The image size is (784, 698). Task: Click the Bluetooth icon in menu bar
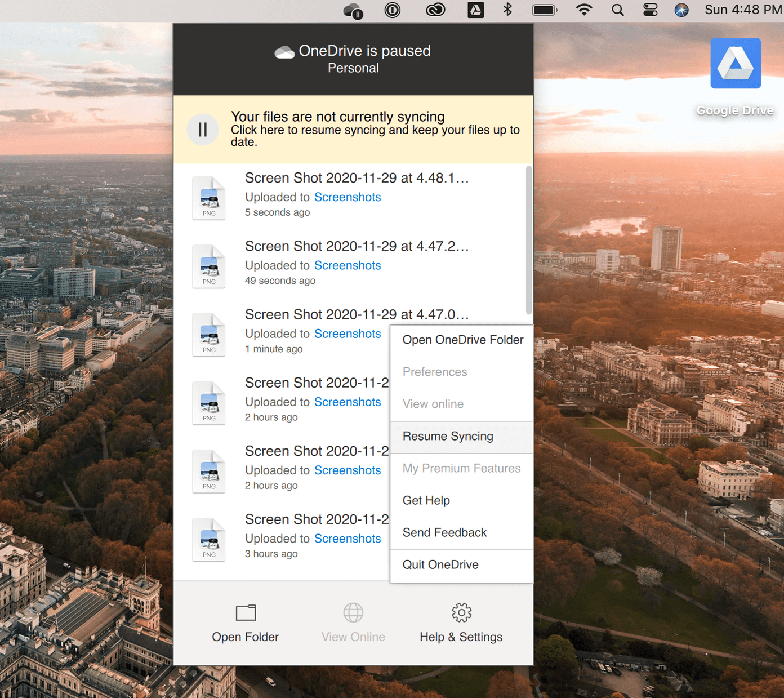click(x=507, y=10)
